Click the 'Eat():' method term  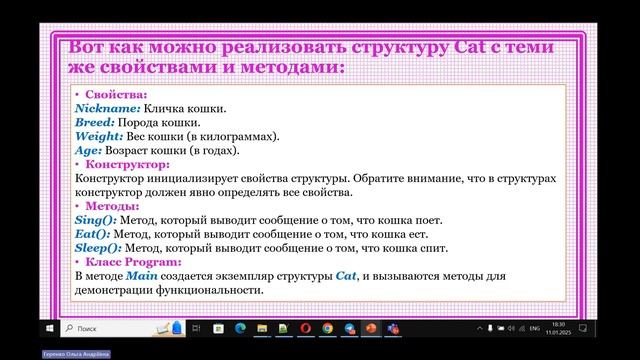tap(92, 234)
